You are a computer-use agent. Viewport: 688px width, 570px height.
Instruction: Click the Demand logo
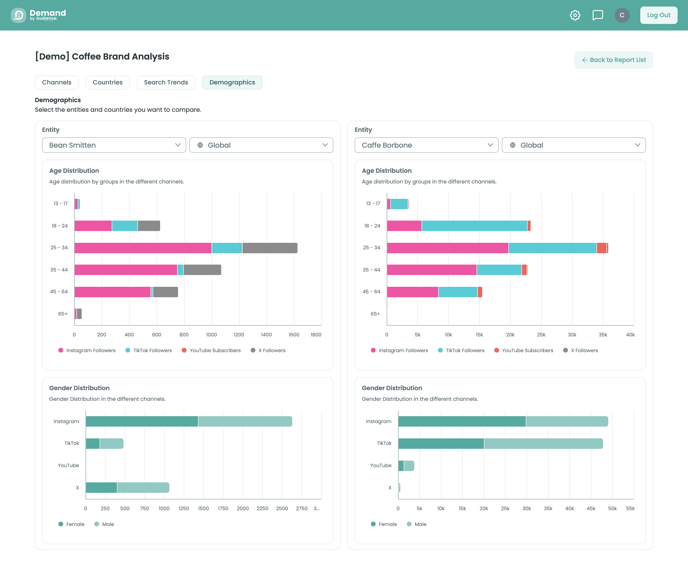39,15
